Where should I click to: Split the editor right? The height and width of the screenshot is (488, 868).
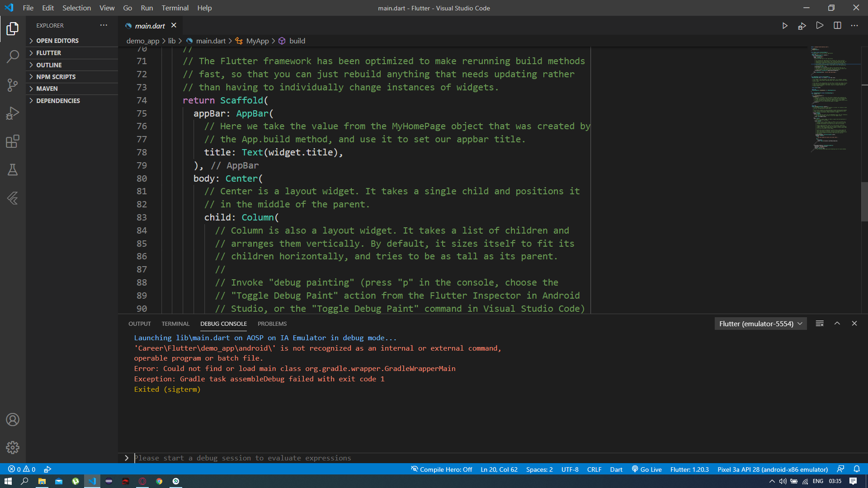coord(837,25)
